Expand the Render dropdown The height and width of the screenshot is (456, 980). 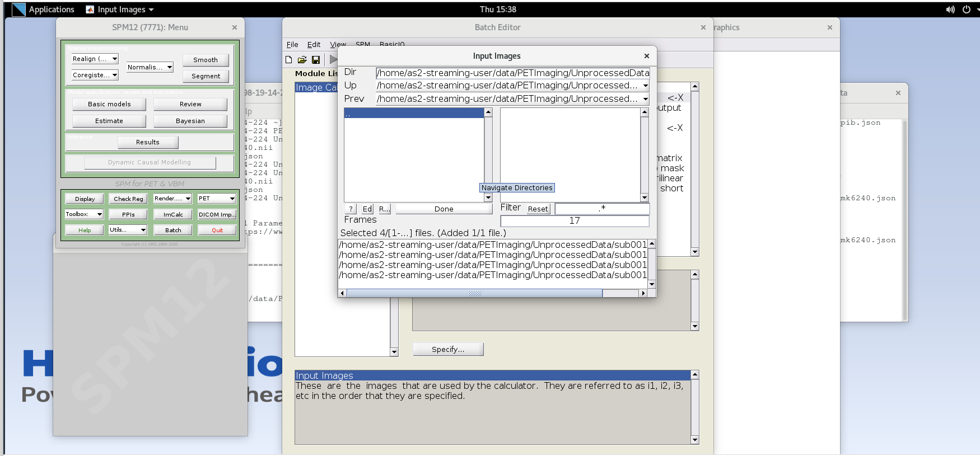172,199
